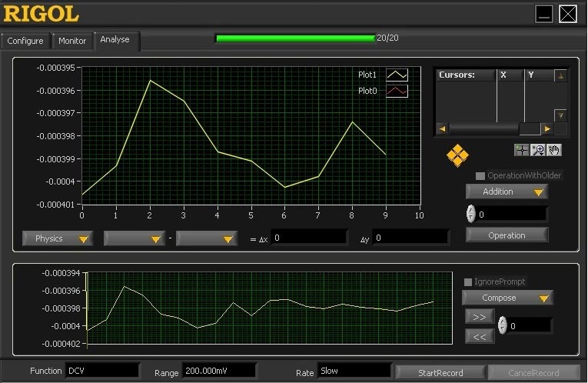
Task: Click Plot1 legend line icon
Action: click(x=397, y=75)
